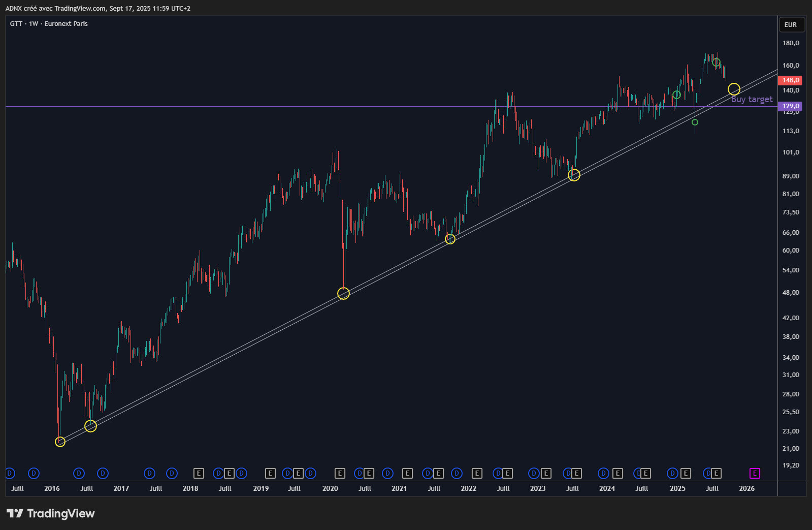The width and height of the screenshot is (812, 530).
Task: Open the first earnings E marker before 2018
Action: [199, 474]
